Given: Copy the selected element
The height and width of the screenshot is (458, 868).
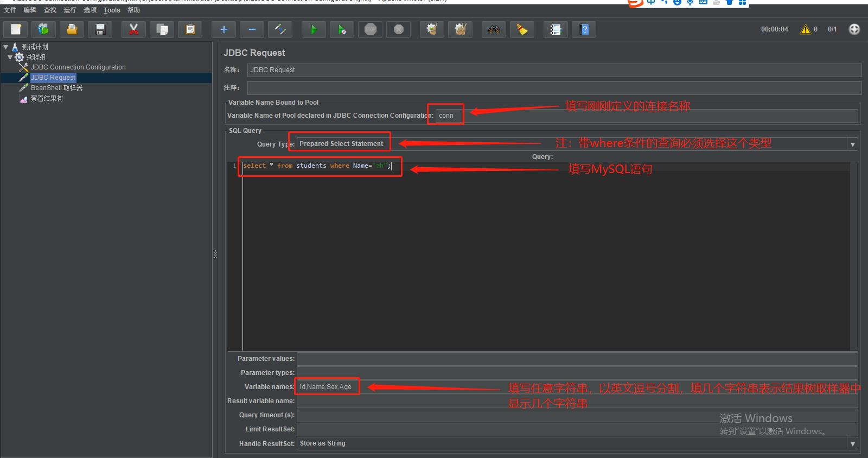Looking at the screenshot, I should click(x=162, y=29).
